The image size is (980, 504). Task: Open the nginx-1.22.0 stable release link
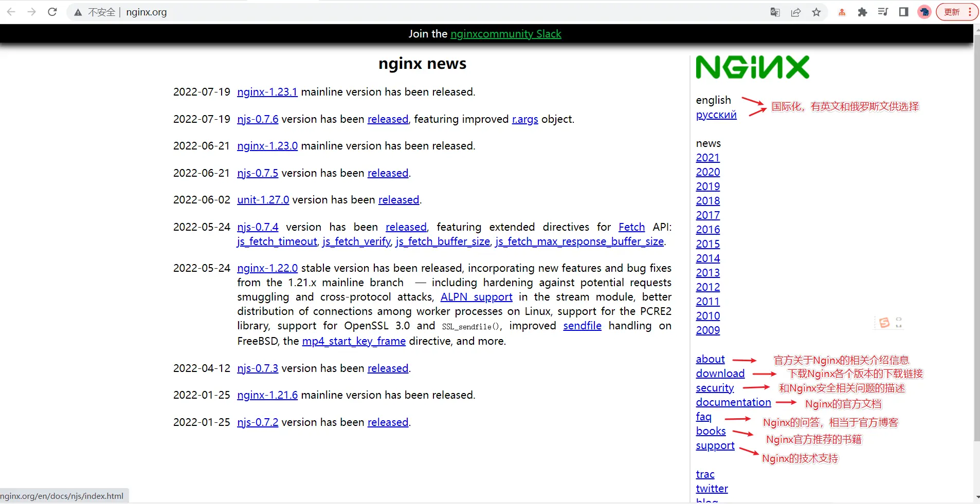click(267, 268)
